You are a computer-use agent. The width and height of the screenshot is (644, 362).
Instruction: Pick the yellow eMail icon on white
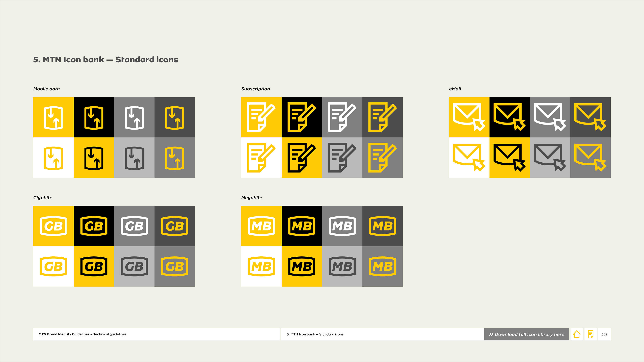[469, 158]
